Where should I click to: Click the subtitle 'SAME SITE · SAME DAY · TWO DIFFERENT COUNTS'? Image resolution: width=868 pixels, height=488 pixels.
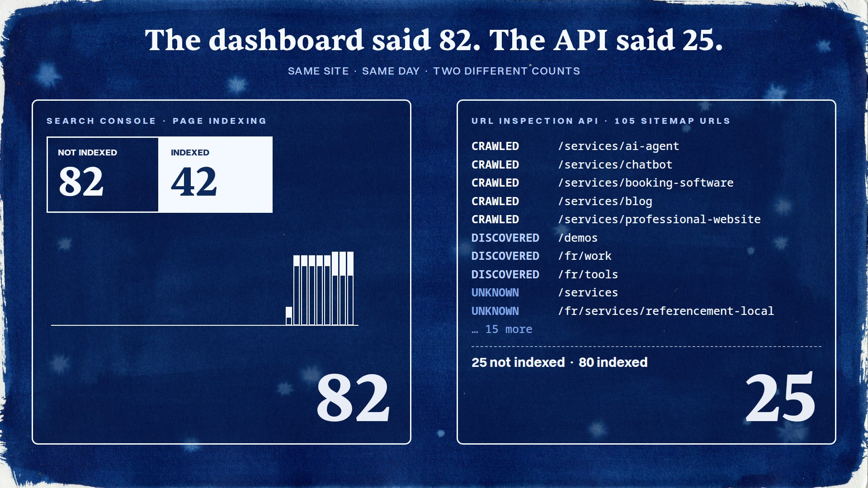pos(434,71)
